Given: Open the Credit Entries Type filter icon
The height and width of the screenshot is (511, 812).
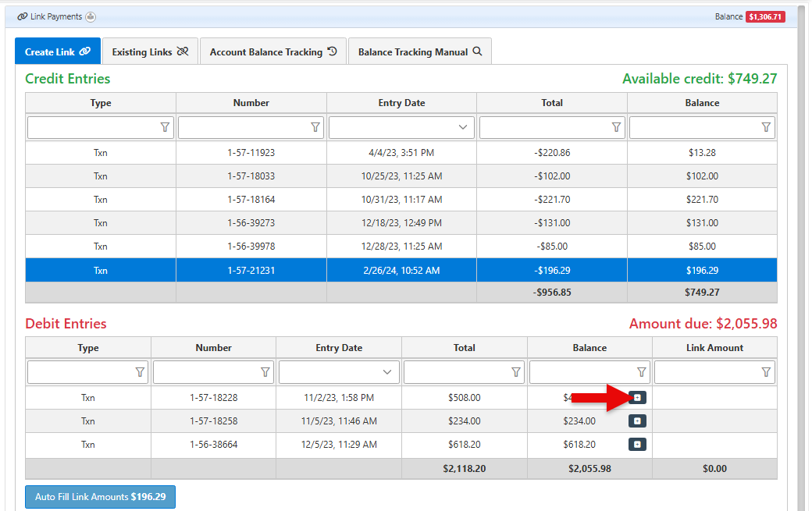Looking at the screenshot, I should [x=165, y=127].
